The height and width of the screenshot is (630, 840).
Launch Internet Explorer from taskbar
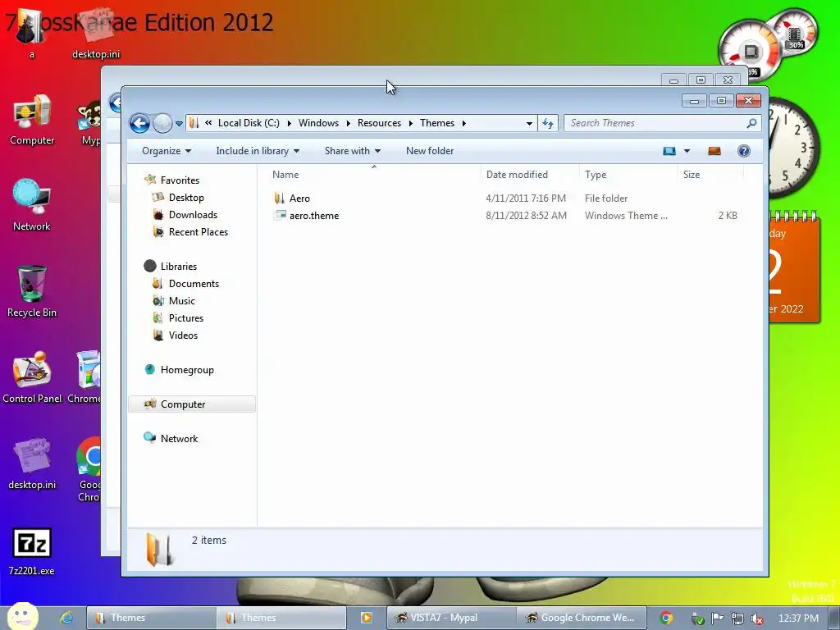[67, 618]
